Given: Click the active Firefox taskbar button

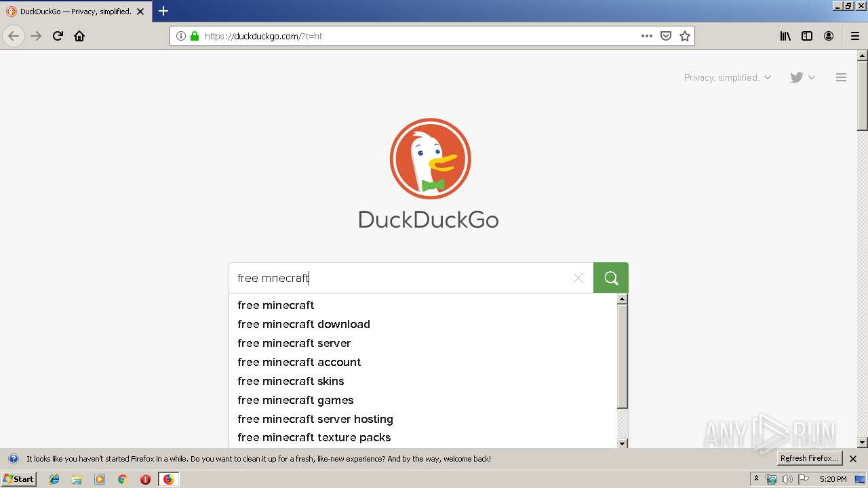Looking at the screenshot, I should tap(168, 479).
